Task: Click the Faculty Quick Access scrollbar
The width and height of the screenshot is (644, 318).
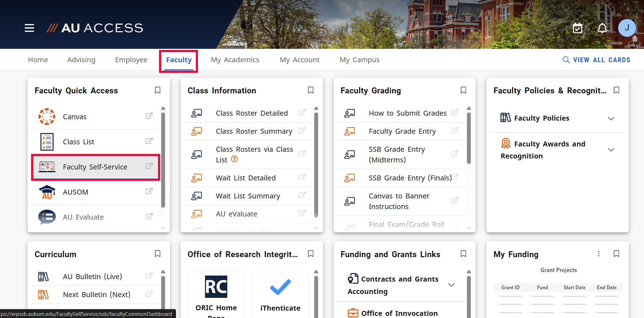Action: pyautogui.click(x=163, y=159)
